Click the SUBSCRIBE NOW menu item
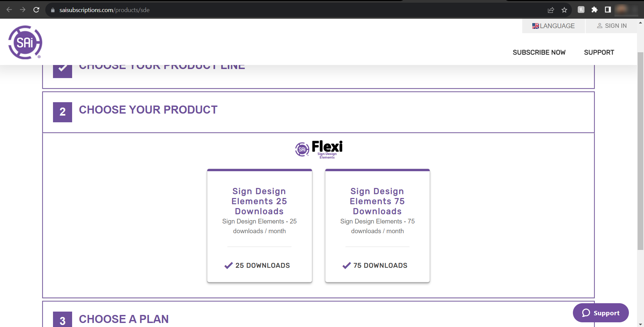The height and width of the screenshot is (327, 644). (539, 52)
